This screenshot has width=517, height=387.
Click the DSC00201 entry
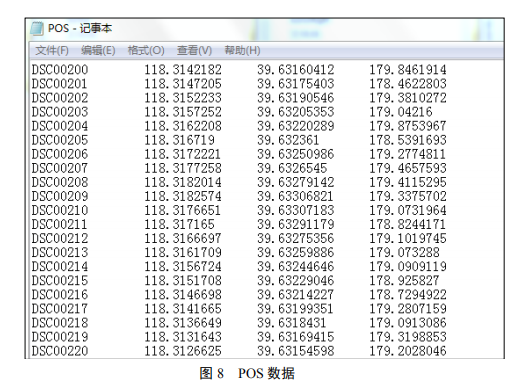tap(59, 84)
